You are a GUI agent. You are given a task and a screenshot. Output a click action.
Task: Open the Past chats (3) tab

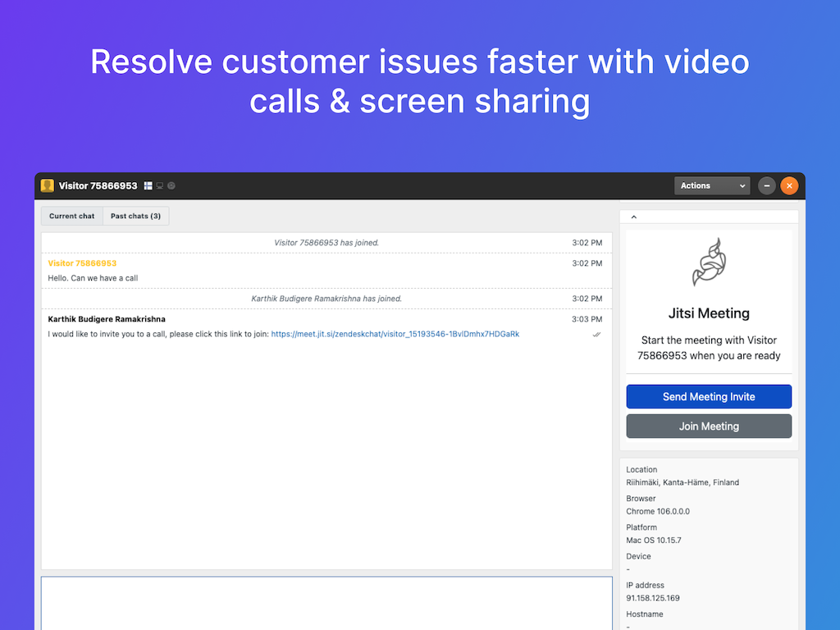[x=135, y=217]
